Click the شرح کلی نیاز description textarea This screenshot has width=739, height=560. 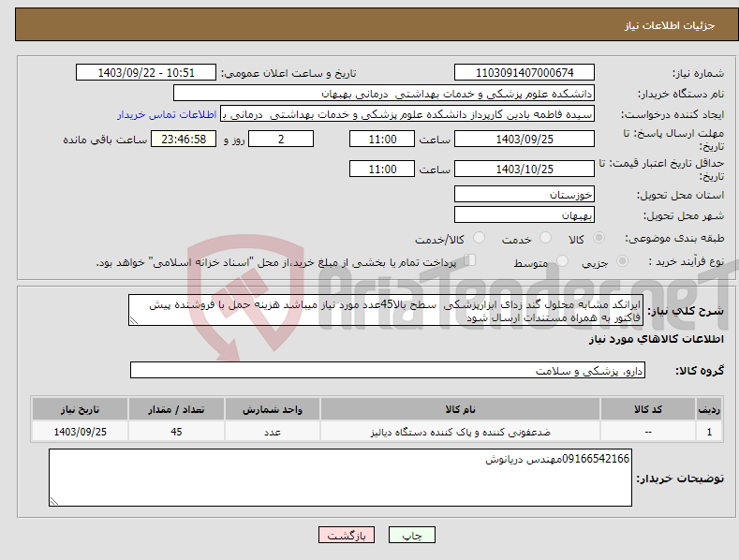tap(386, 310)
